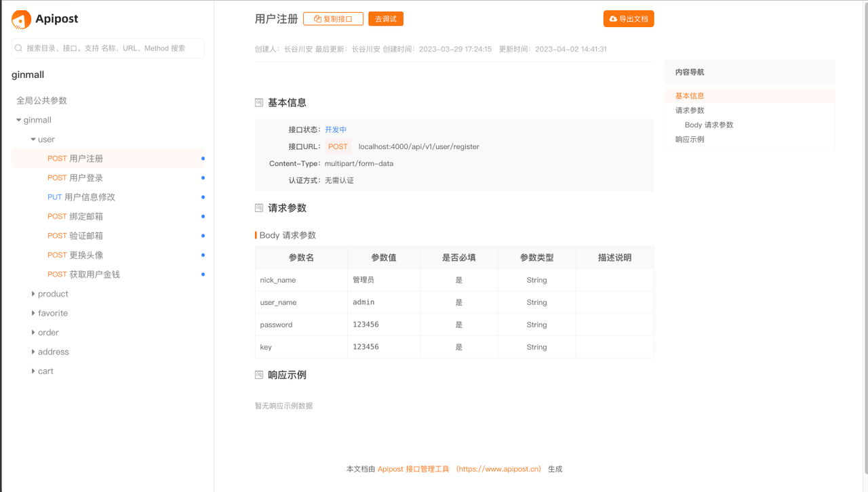The height and width of the screenshot is (492, 868).
Task: Select POST 用户注册 endpoint
Action: (x=108, y=159)
